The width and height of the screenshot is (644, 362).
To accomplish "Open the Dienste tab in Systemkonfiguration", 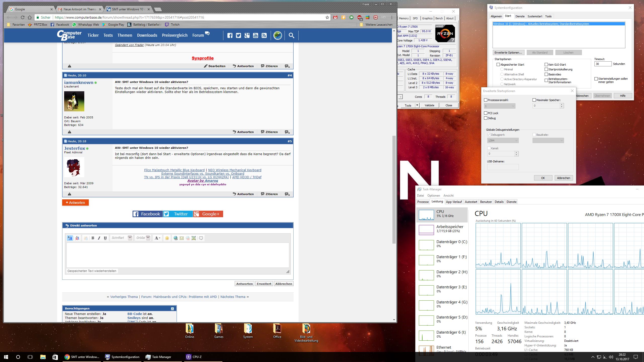I will pos(520,16).
